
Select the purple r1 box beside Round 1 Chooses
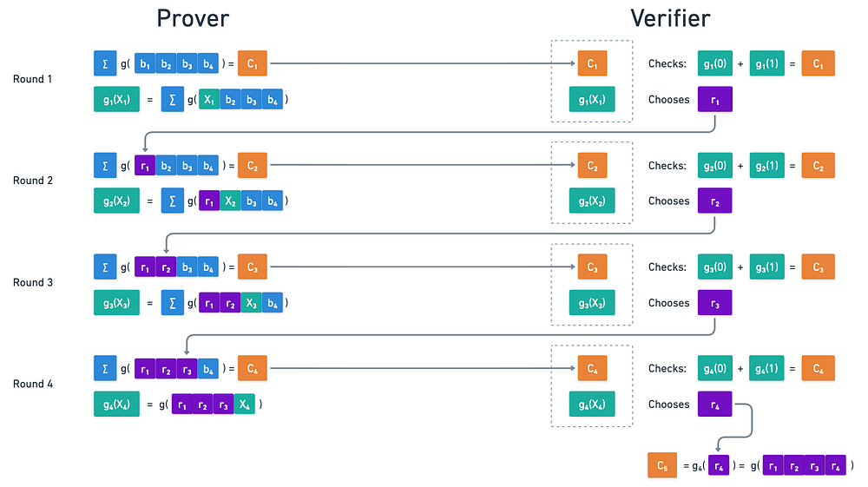tap(714, 100)
